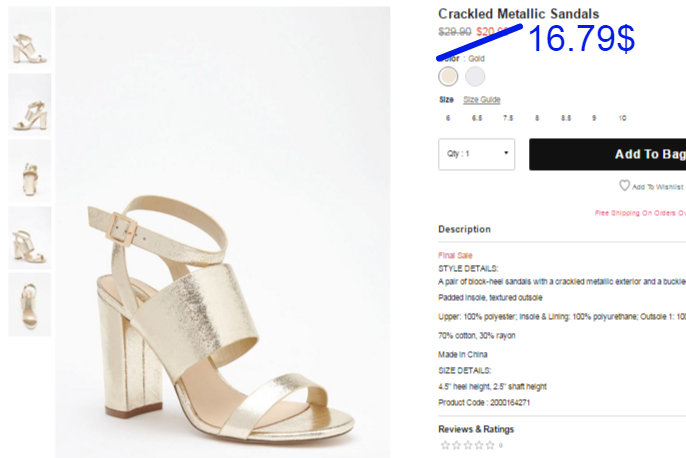Select shoe size 6
This screenshot has width=686, height=458.
point(448,118)
